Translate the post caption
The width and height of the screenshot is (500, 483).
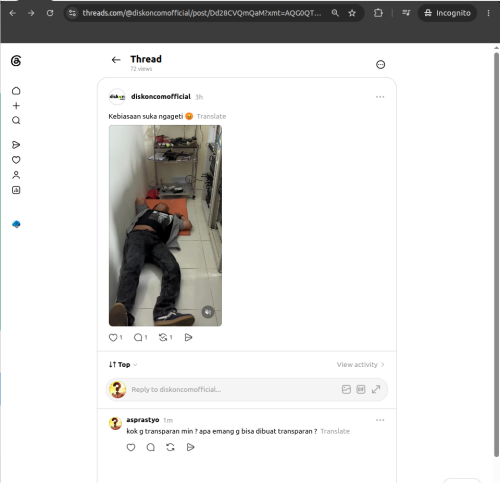(211, 116)
